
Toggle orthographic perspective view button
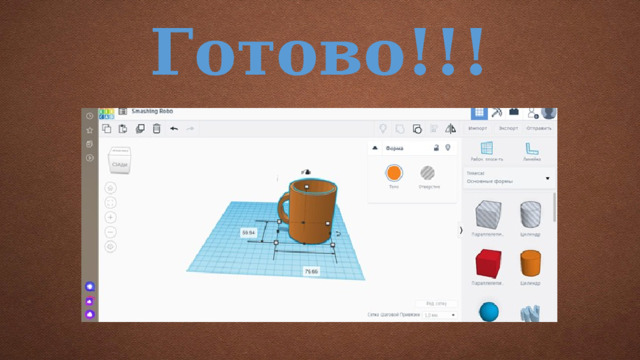(x=110, y=247)
